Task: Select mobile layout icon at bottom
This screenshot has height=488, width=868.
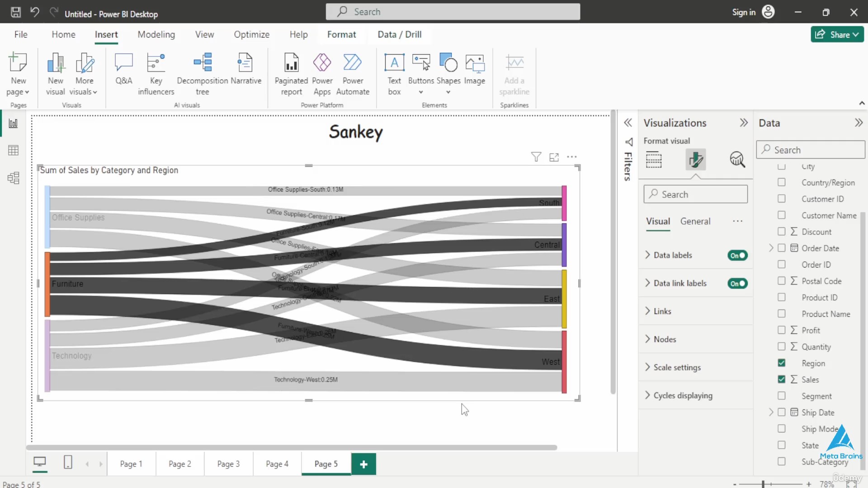Action: pyautogui.click(x=68, y=462)
